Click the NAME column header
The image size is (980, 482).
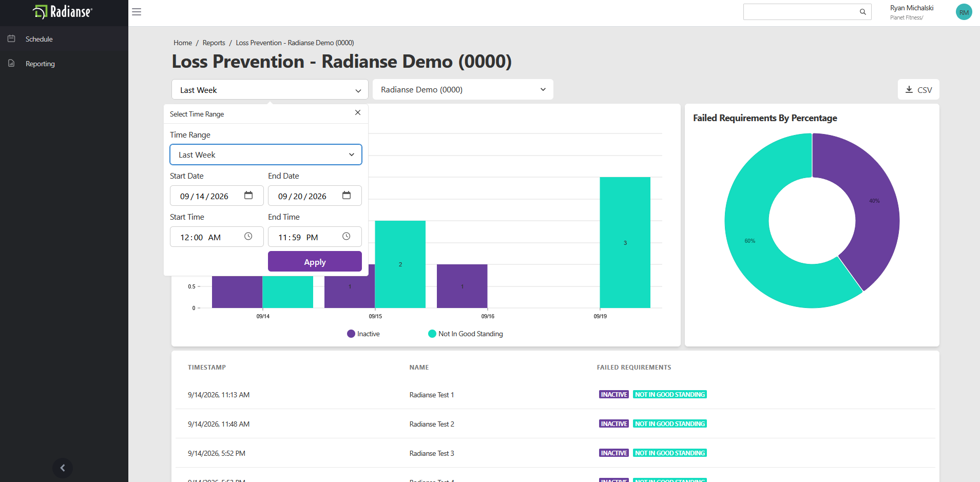coord(419,368)
